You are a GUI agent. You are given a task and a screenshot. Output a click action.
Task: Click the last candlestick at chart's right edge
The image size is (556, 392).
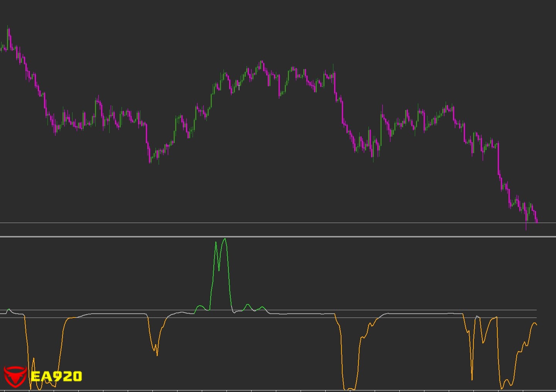click(x=537, y=221)
